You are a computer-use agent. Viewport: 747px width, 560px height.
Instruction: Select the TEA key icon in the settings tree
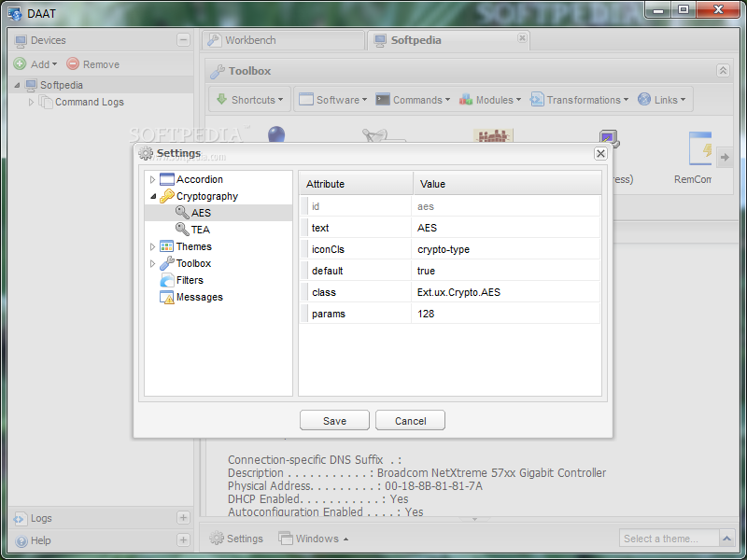coord(182,229)
